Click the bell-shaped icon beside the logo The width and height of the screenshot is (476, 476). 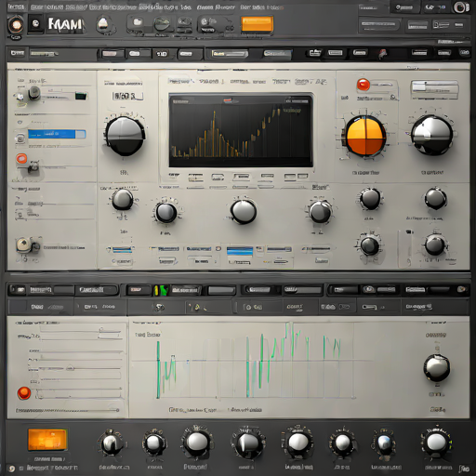click(x=103, y=24)
